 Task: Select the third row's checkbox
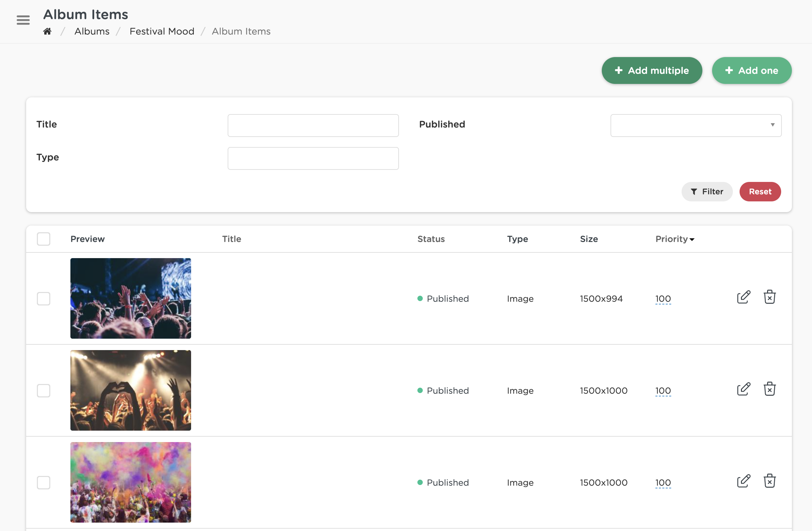click(x=44, y=483)
